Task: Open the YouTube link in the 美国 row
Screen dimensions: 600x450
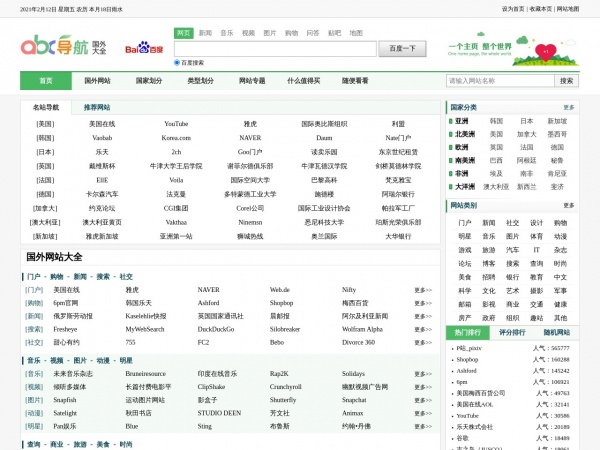Action: coord(176,124)
